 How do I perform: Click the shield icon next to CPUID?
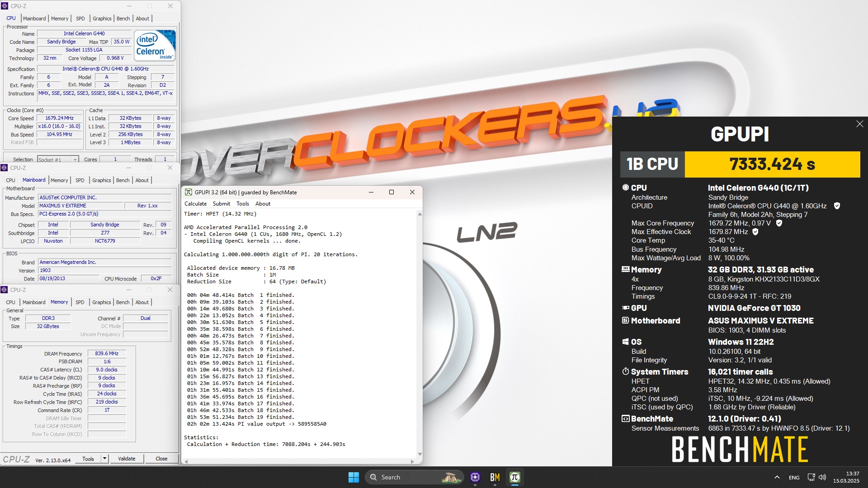tap(837, 206)
